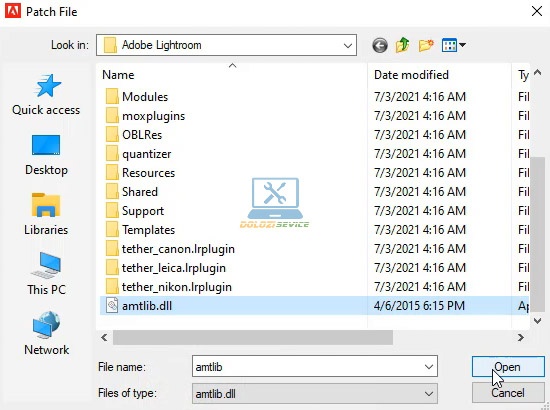Select the amtlib.dll file icon

point(112,305)
